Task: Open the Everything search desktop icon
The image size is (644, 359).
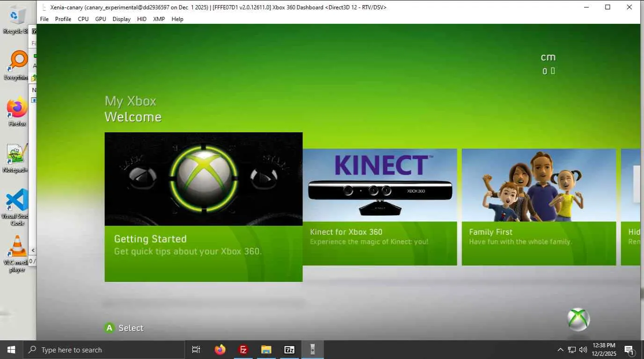Action: [18, 65]
